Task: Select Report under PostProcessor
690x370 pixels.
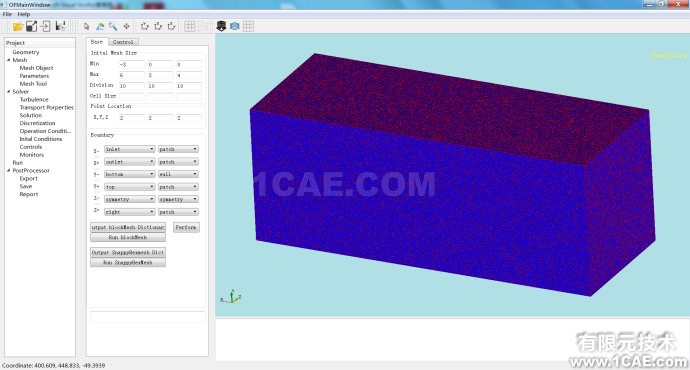Action: (29, 194)
